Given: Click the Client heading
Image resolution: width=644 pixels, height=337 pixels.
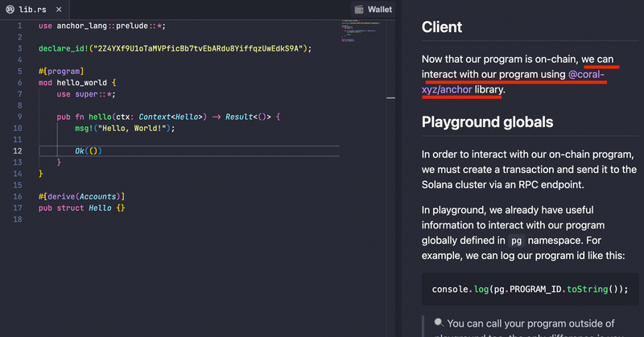Looking at the screenshot, I should click(x=441, y=27).
